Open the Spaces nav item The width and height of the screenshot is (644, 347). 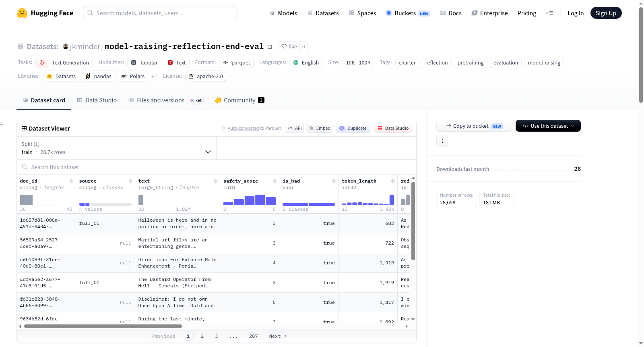click(363, 13)
